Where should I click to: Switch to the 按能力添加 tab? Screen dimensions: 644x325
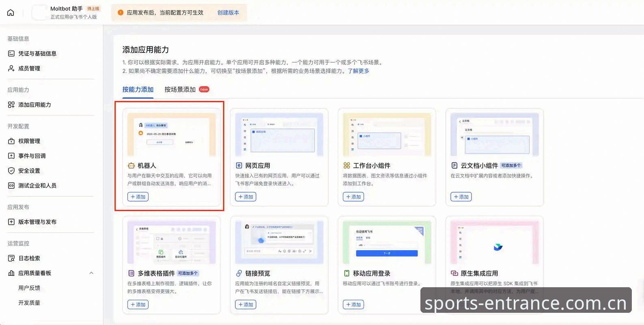[x=138, y=89]
